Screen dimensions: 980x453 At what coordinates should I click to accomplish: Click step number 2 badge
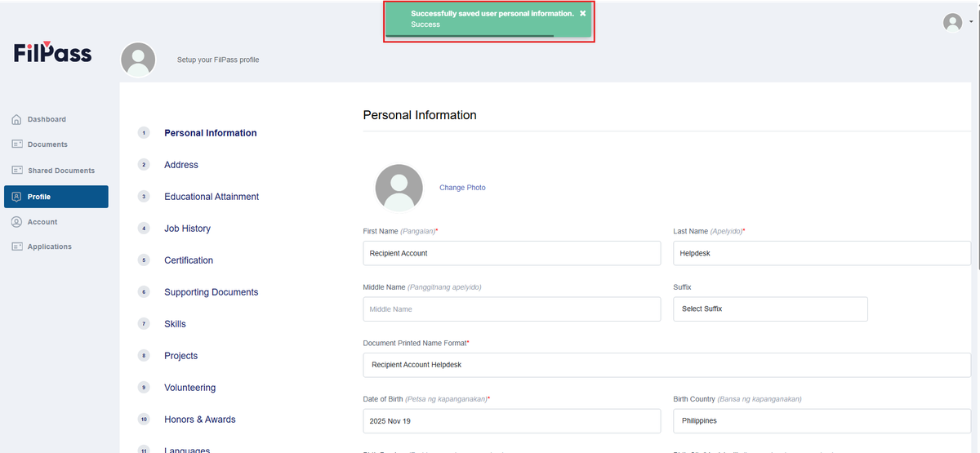coord(145,165)
